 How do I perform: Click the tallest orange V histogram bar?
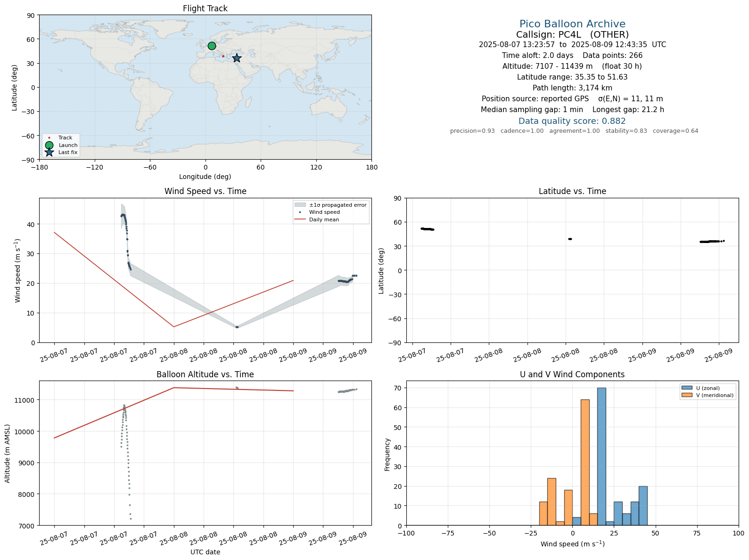pyautogui.click(x=585, y=463)
